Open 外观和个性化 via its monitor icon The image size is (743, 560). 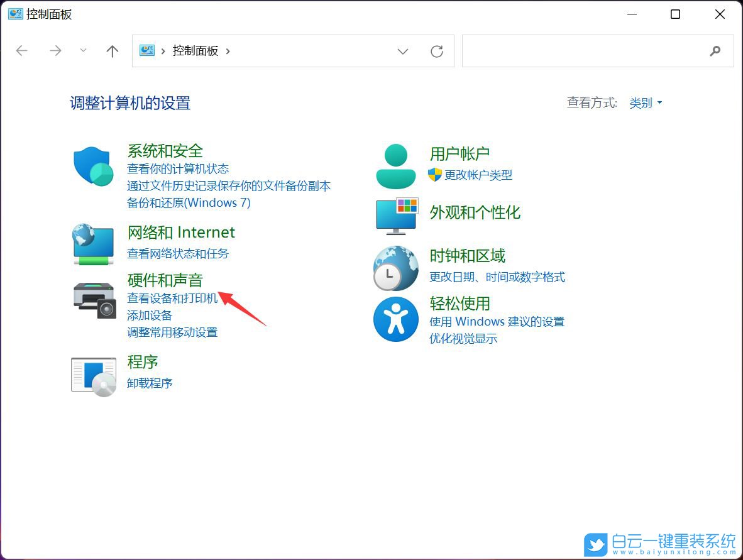point(395,217)
